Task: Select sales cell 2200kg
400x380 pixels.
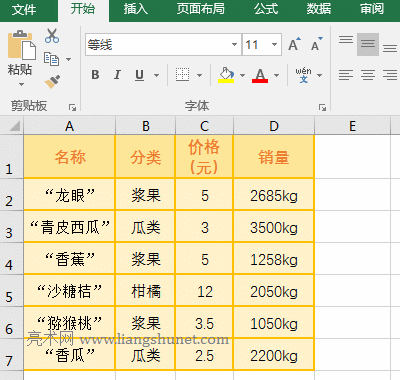Action: click(274, 355)
